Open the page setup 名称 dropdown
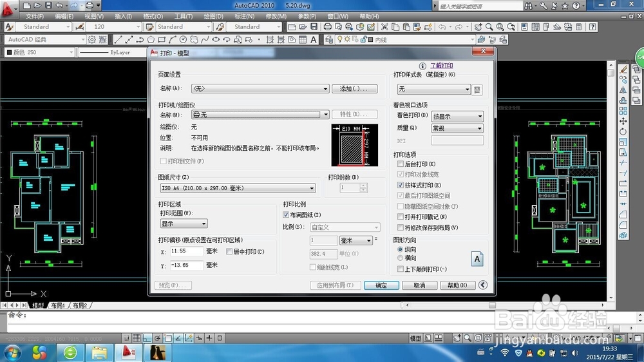This screenshot has width=644, height=362. click(260, 89)
